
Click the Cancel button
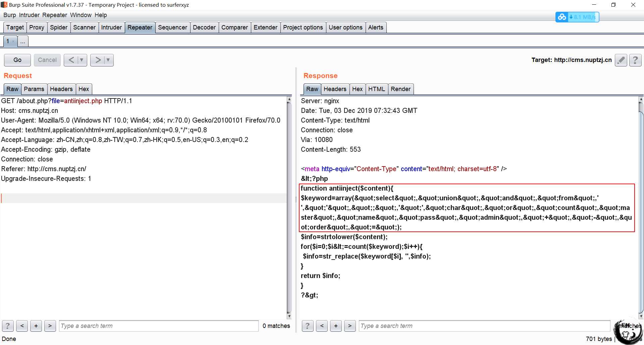click(x=47, y=60)
